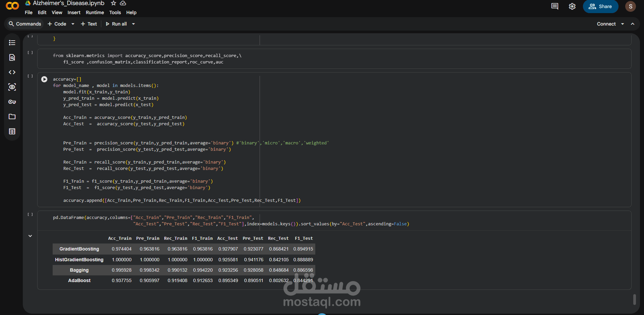Click the Rec_Test column header
644x315 pixels.
pyautogui.click(x=278, y=238)
